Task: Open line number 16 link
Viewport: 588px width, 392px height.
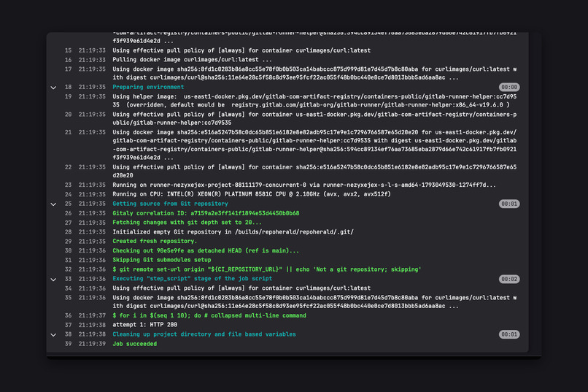Action: click(68, 60)
